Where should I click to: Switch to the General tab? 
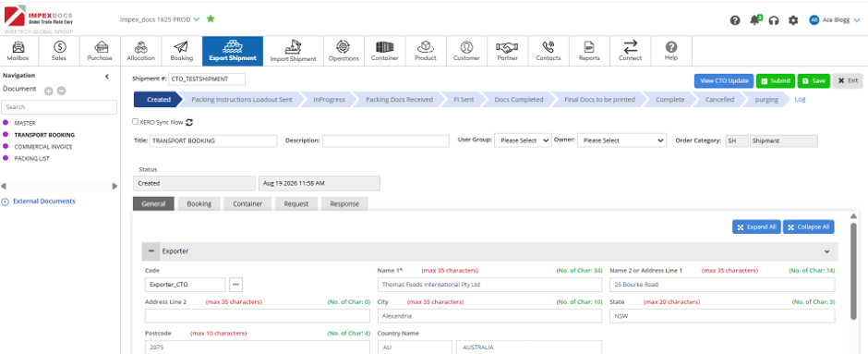[x=154, y=204]
